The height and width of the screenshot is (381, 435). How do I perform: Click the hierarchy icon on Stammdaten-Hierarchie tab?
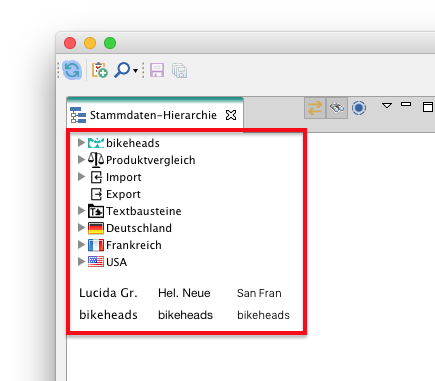[78, 115]
